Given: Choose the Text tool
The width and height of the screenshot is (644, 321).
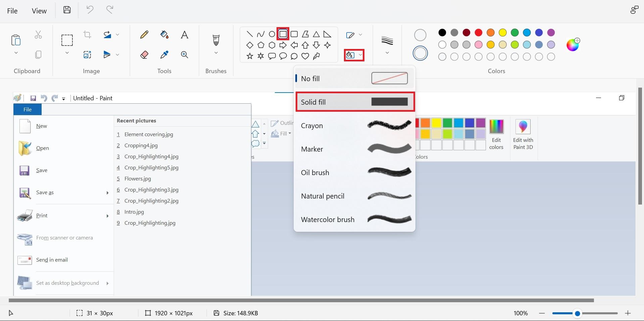Looking at the screenshot, I should (x=185, y=35).
